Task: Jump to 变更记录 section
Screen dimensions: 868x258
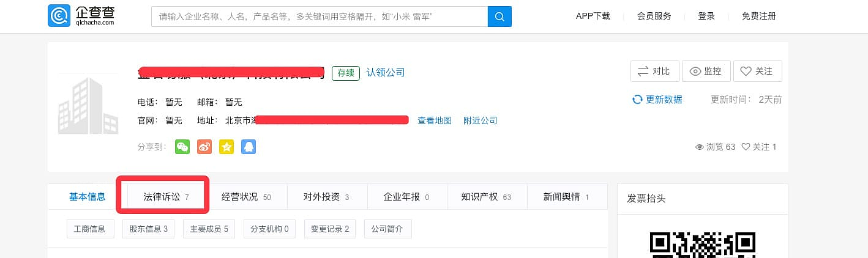Action: 329,229
